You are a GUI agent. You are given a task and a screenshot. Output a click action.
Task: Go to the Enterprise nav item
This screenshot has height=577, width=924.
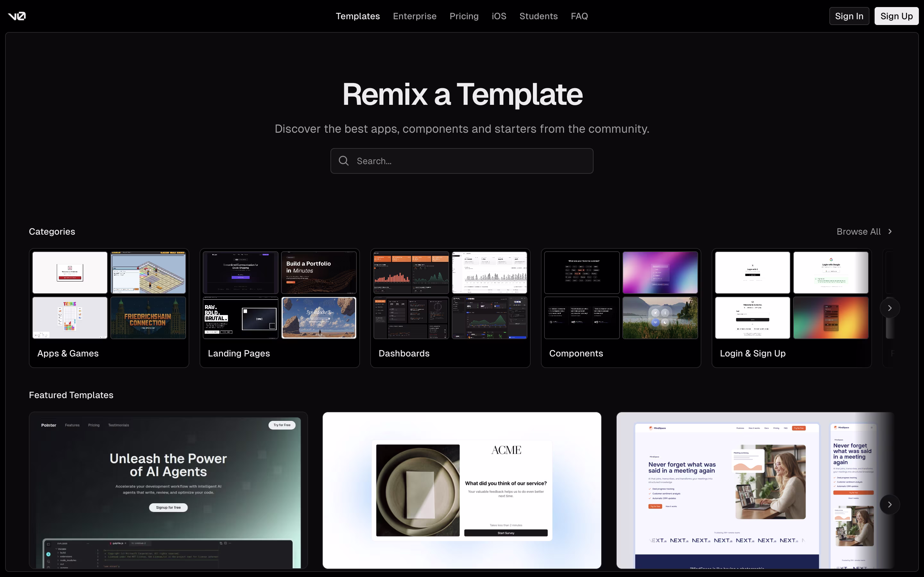(414, 16)
